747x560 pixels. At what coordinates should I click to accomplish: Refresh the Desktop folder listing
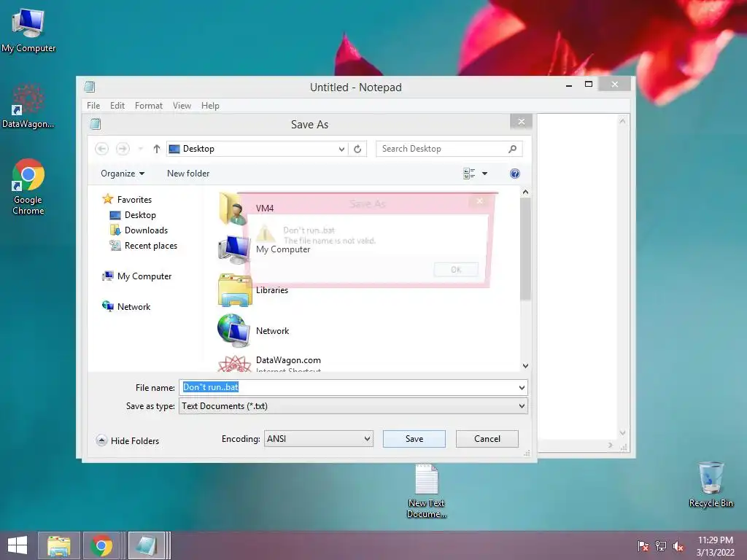click(x=357, y=149)
